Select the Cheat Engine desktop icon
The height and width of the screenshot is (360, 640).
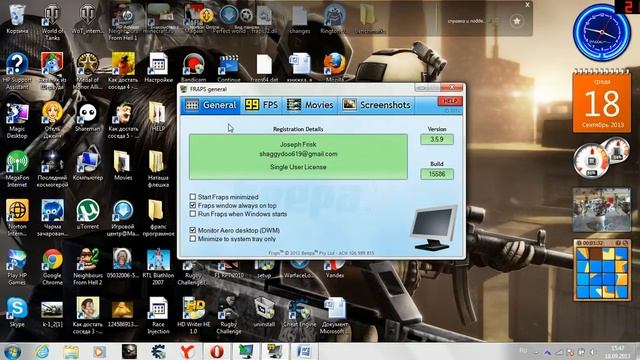(x=300, y=313)
